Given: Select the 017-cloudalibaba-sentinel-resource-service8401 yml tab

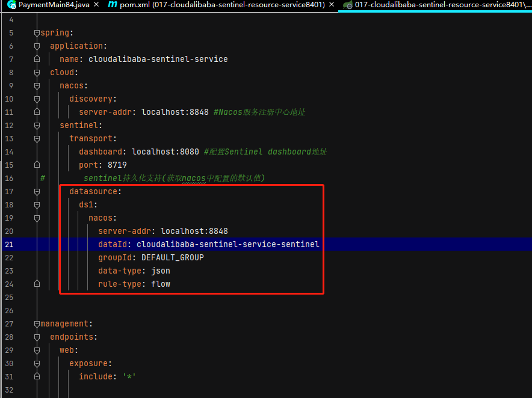Looking at the screenshot, I should point(443,5).
